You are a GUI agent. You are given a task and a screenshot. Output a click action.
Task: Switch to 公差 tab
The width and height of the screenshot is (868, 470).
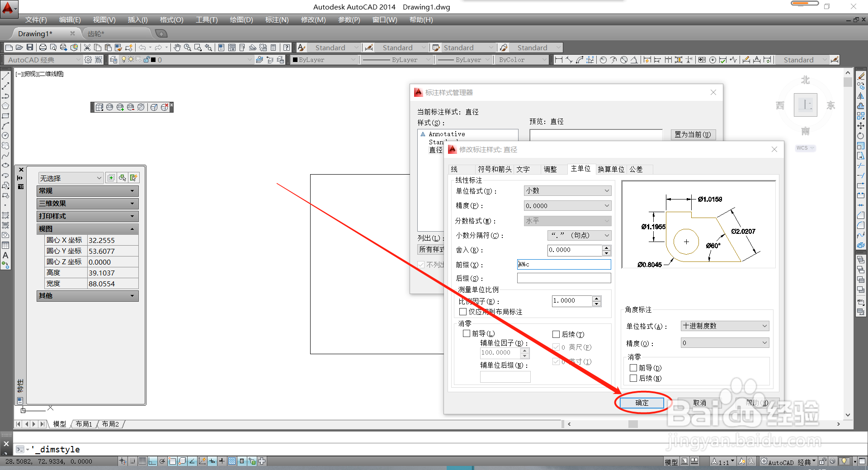636,169
